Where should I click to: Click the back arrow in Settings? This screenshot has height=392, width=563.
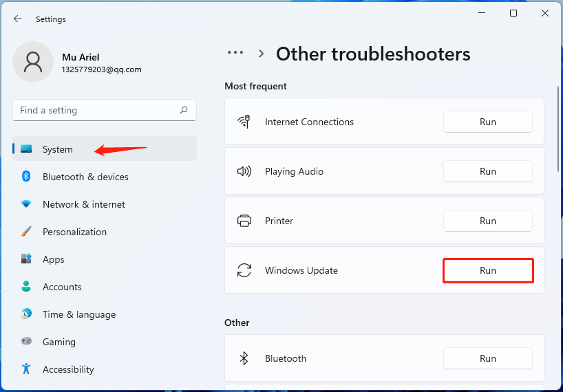[18, 19]
